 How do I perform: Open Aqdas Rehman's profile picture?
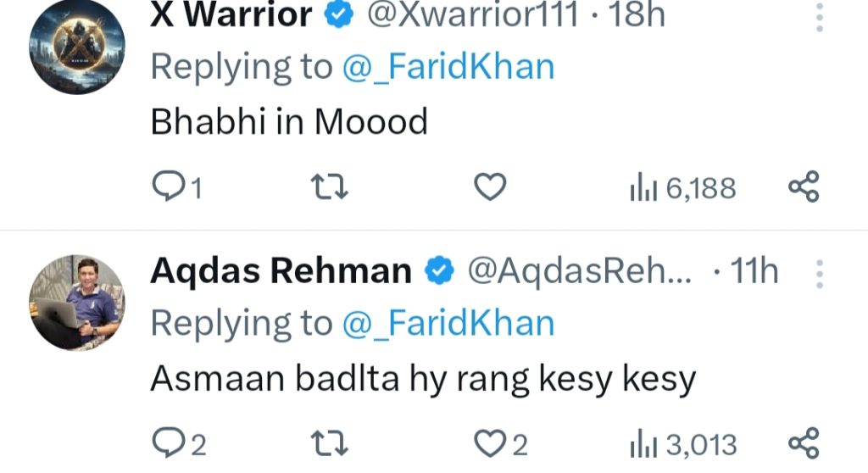tap(77, 303)
